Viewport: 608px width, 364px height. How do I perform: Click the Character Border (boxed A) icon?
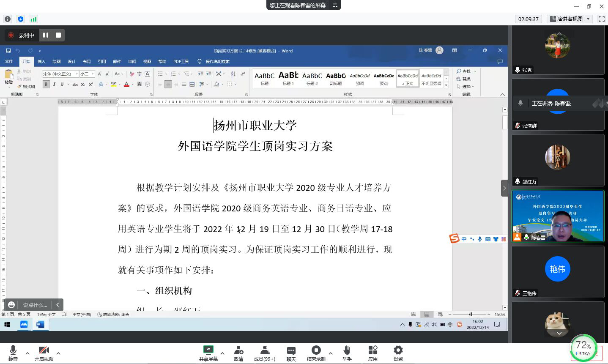pyautogui.click(x=147, y=74)
